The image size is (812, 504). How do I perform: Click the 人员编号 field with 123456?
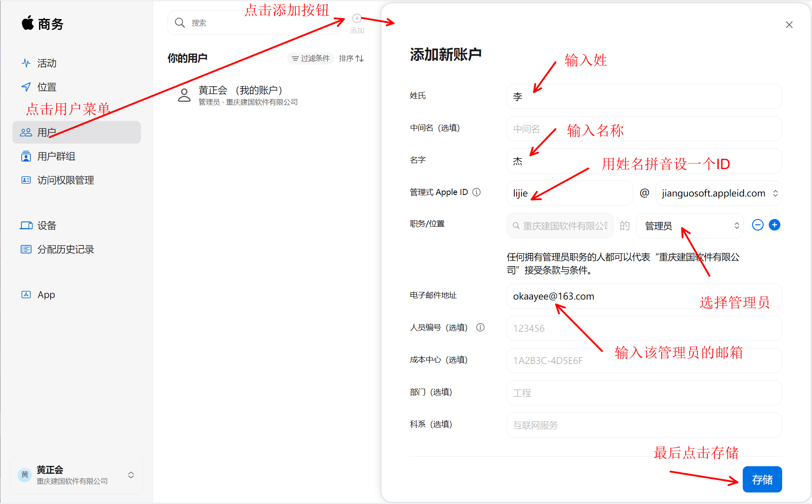(x=644, y=328)
